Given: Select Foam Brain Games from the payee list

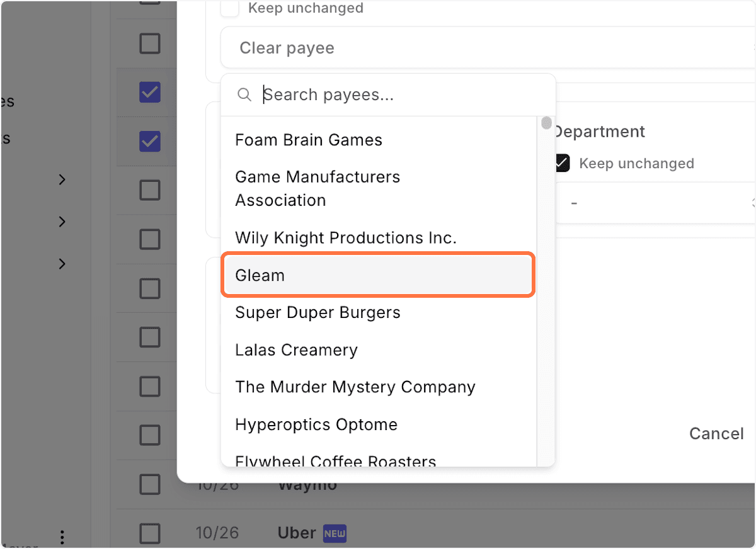Looking at the screenshot, I should tap(308, 140).
